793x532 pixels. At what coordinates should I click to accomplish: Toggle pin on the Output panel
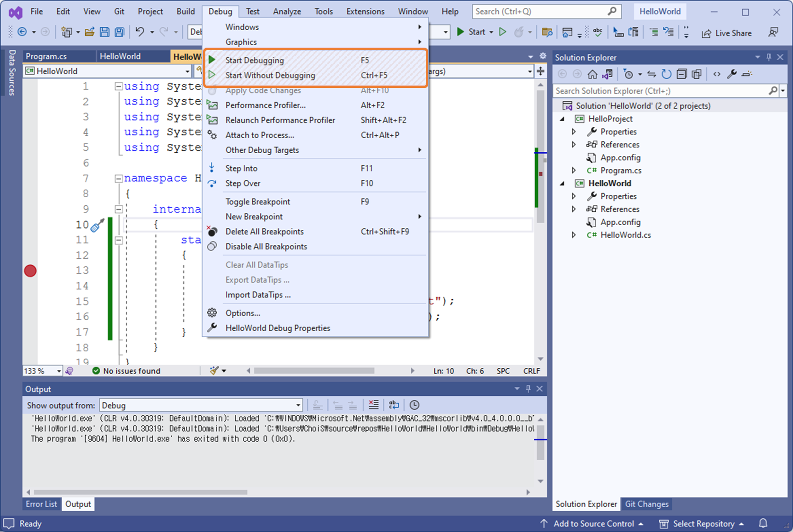[528, 389]
